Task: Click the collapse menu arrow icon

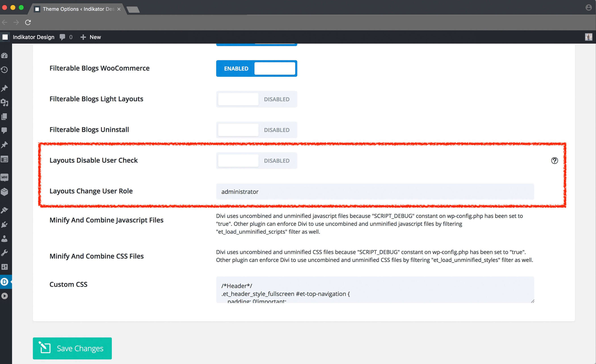Action: pyautogui.click(x=4, y=296)
